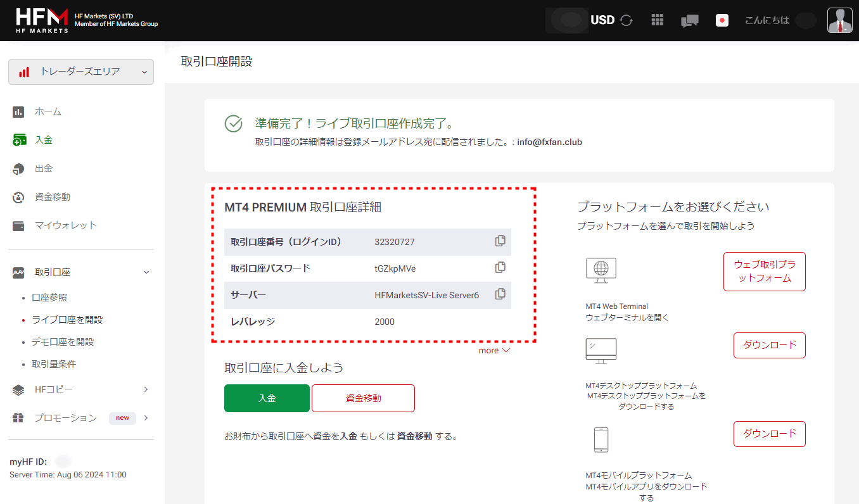Image resolution: width=859 pixels, height=504 pixels.
Task: Click the fund transfer circular icon
Action: coord(18,198)
